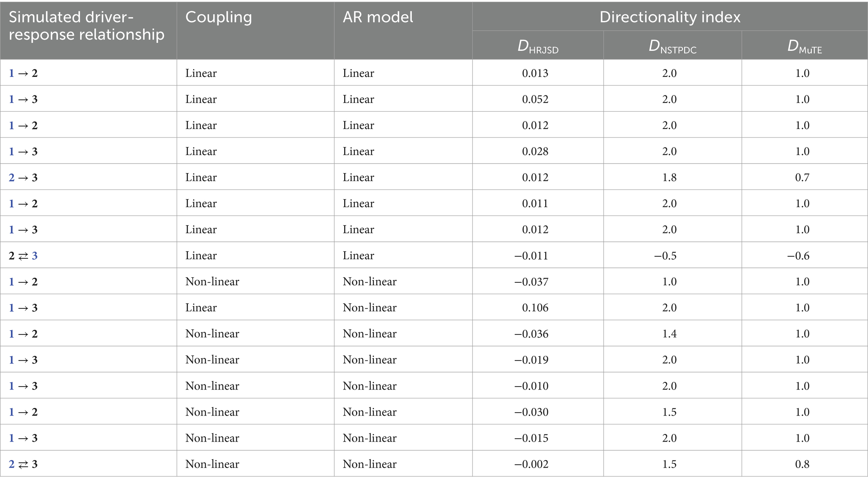Image resolution: width=868 pixels, height=484 pixels.
Task: Click the D NSTPDC sub-header
Action: pos(672,46)
